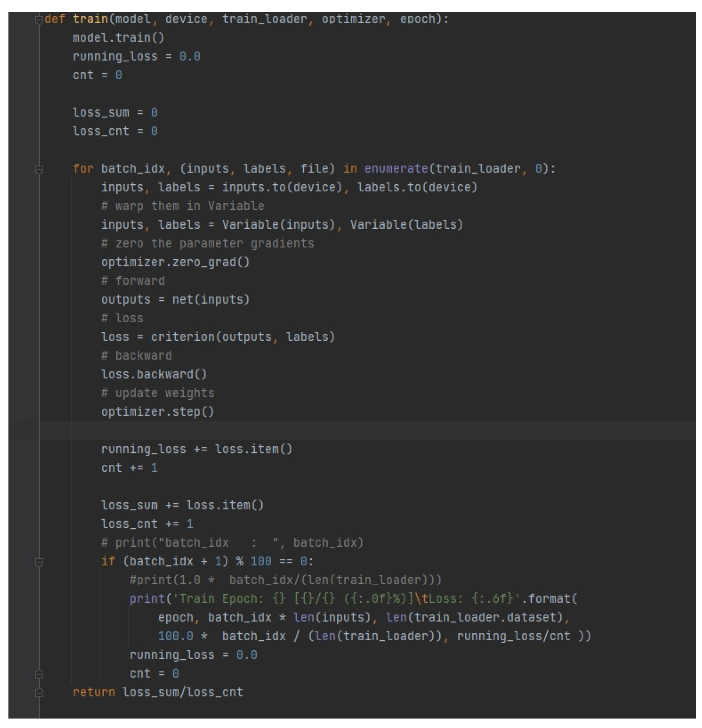This screenshot has width=702, height=728.
Task: Place cursor on the empty highlighted current line
Action: [x=334, y=431]
